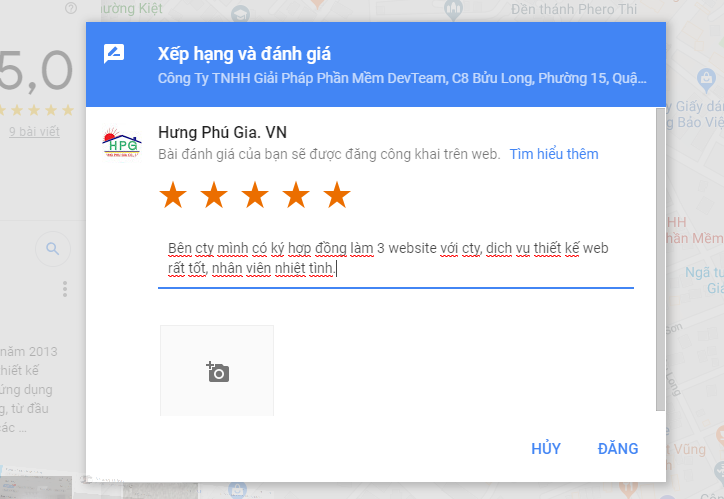Click the help question mark icon
The image size is (724, 499).
tap(71, 8)
